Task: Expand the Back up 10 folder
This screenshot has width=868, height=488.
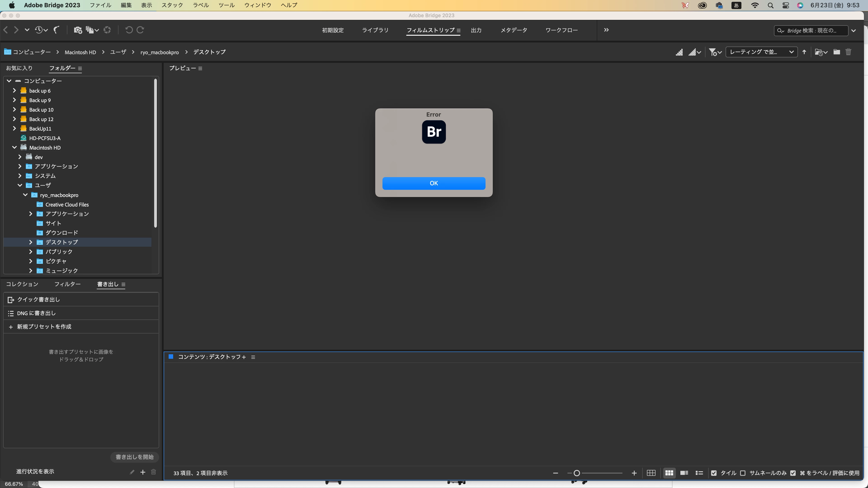Action: pos(14,109)
